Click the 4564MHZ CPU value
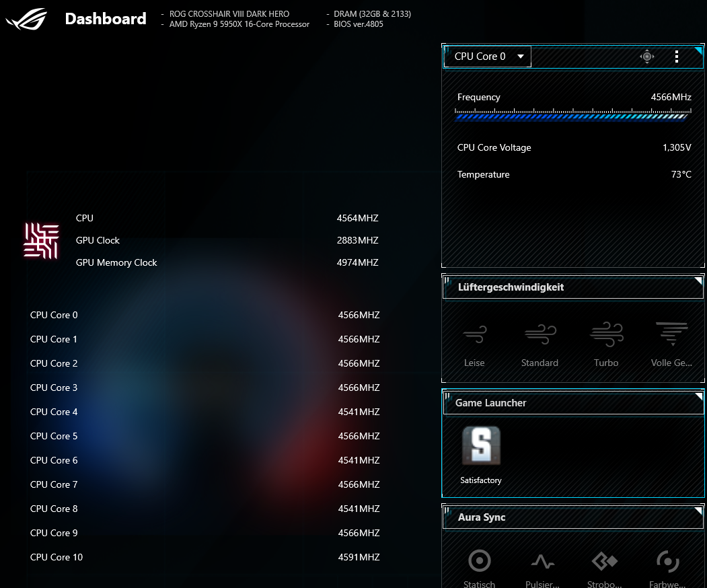Screen dimensions: 707x588 [358, 218]
